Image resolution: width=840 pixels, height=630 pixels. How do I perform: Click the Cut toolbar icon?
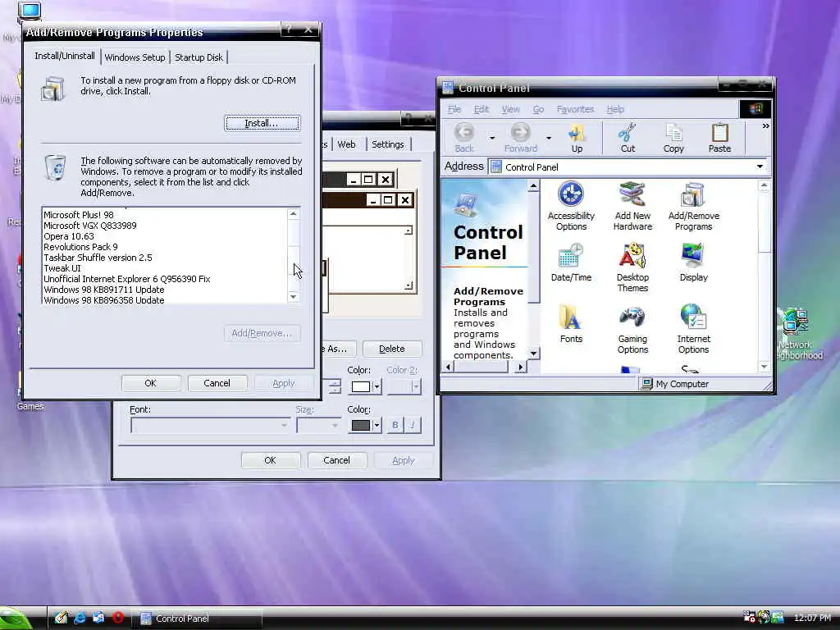coord(628,138)
